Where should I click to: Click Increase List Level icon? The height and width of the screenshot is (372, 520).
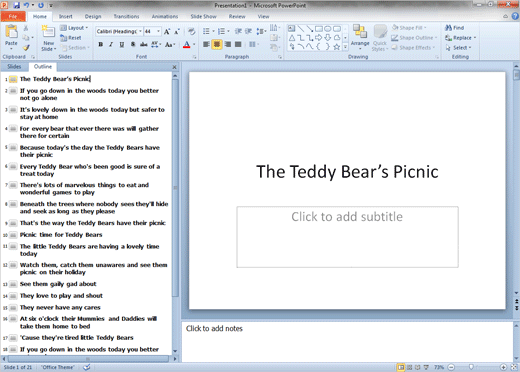[249, 31]
